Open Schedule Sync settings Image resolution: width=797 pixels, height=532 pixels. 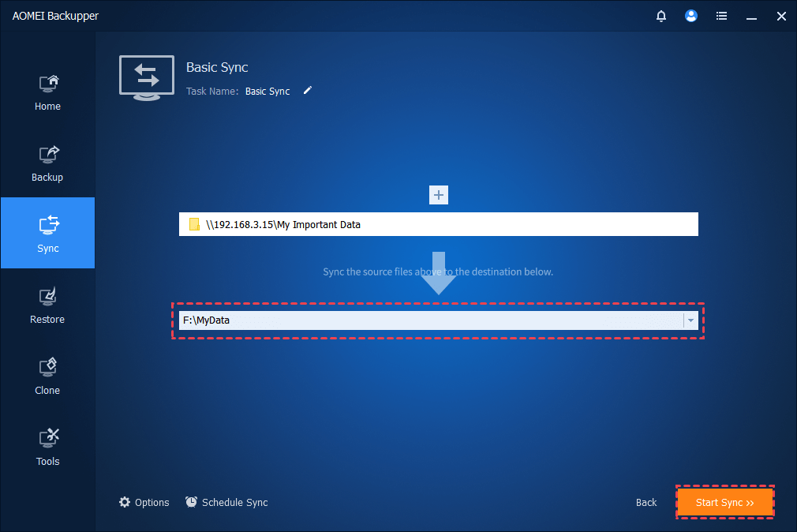tap(226, 503)
